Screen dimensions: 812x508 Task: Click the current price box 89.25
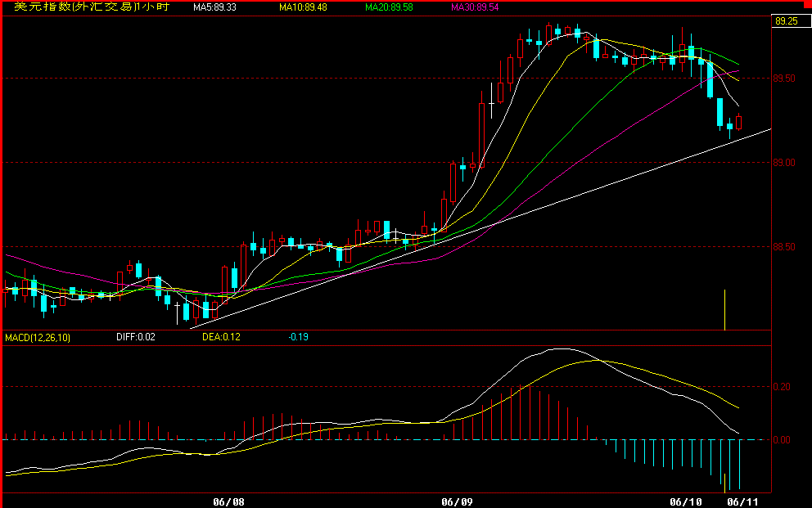[792, 21]
